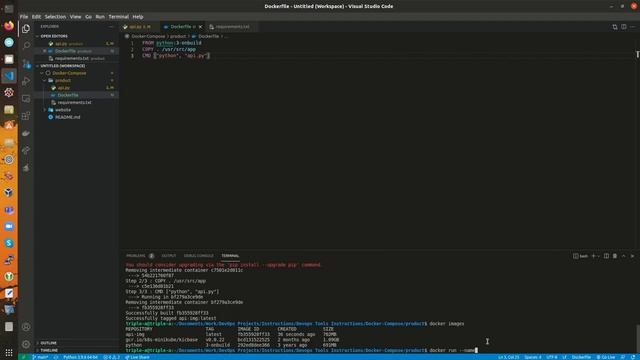
Task: Open the Terminal menu
Action: pyautogui.click(x=118, y=17)
